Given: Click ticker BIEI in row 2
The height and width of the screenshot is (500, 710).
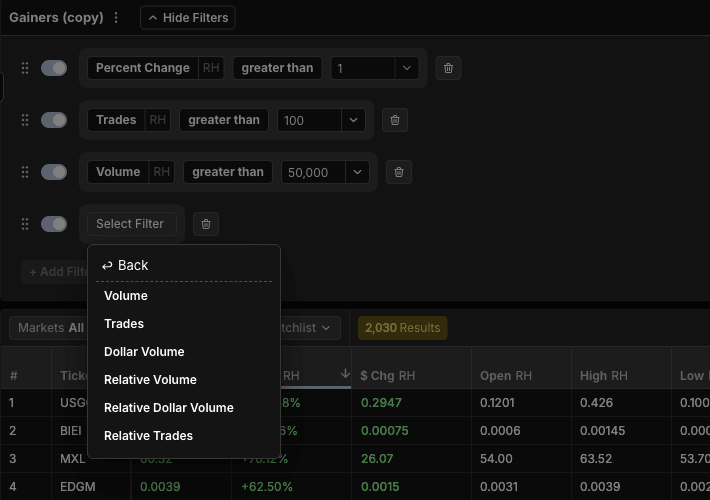Looking at the screenshot, I should click(x=71, y=431).
